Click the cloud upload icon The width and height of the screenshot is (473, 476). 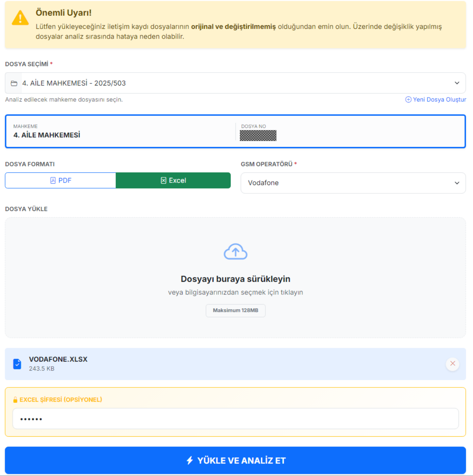click(235, 252)
